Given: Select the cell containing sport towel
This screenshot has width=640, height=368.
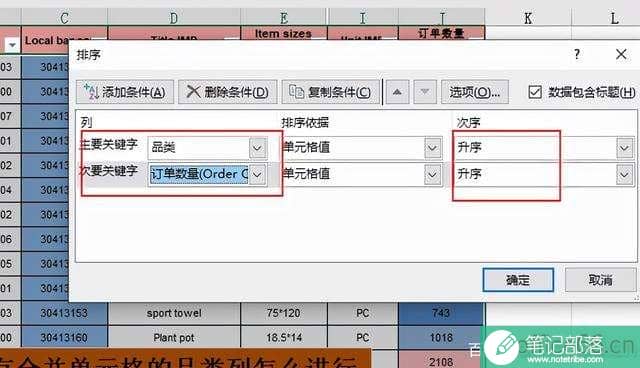Looking at the screenshot, I should [174, 313].
